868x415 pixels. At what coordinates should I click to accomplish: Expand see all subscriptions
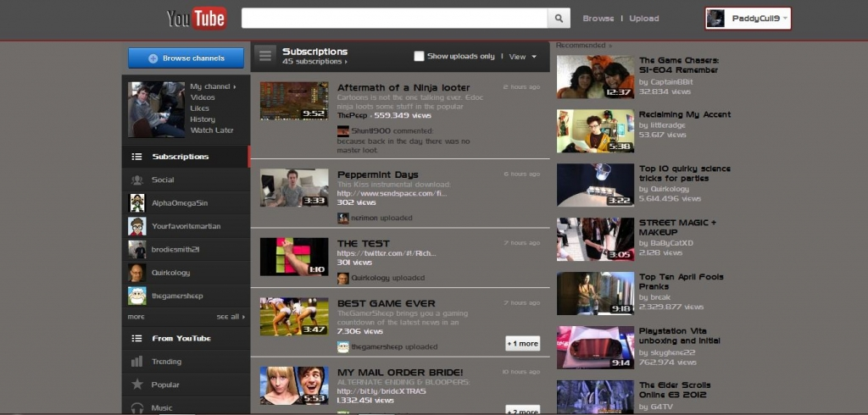pos(231,317)
